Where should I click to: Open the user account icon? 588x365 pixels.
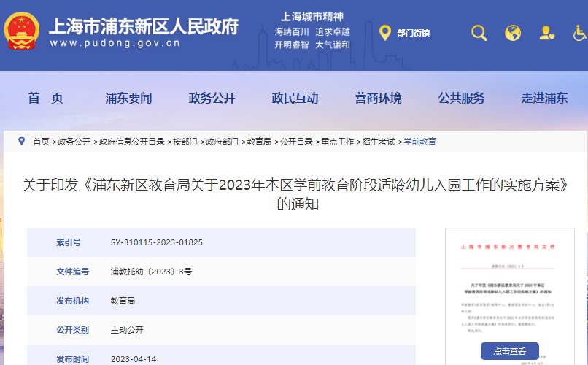546,33
